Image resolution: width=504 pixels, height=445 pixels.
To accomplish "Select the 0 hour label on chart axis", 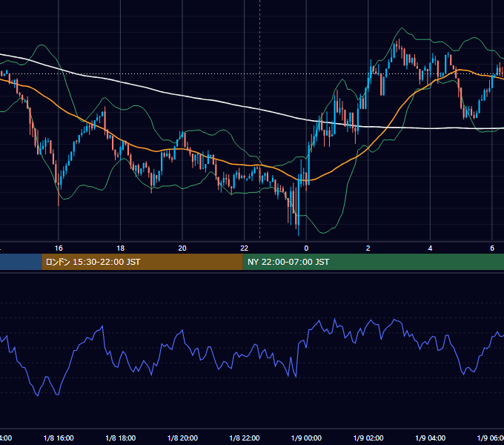I will [x=306, y=248].
